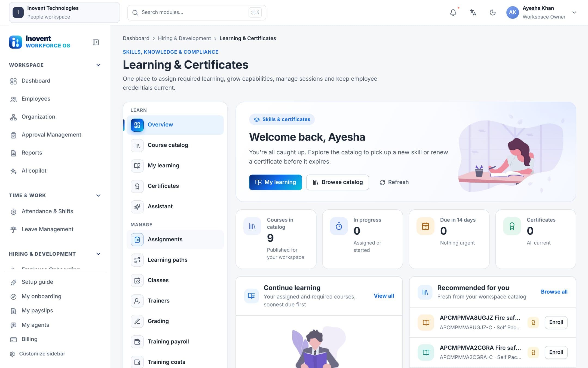Open Attendance & Shifts clock icon

13,212
